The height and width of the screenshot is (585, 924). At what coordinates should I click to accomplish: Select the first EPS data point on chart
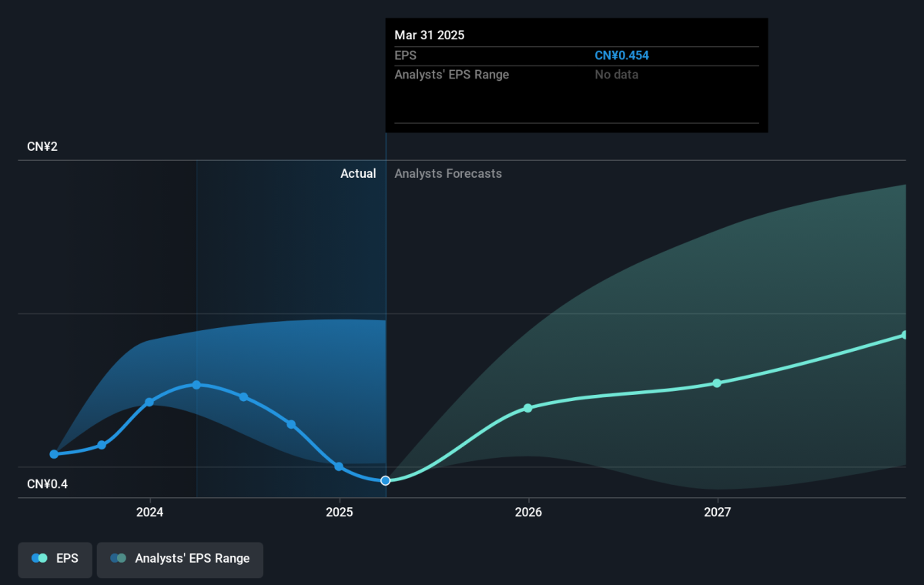coord(54,454)
